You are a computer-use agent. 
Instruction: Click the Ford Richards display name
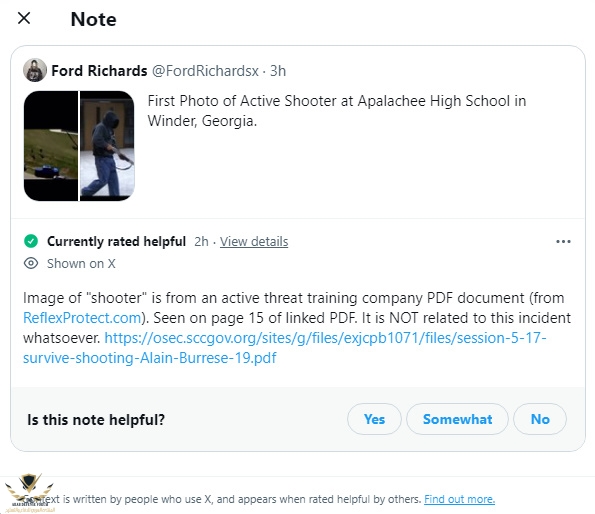click(99, 71)
